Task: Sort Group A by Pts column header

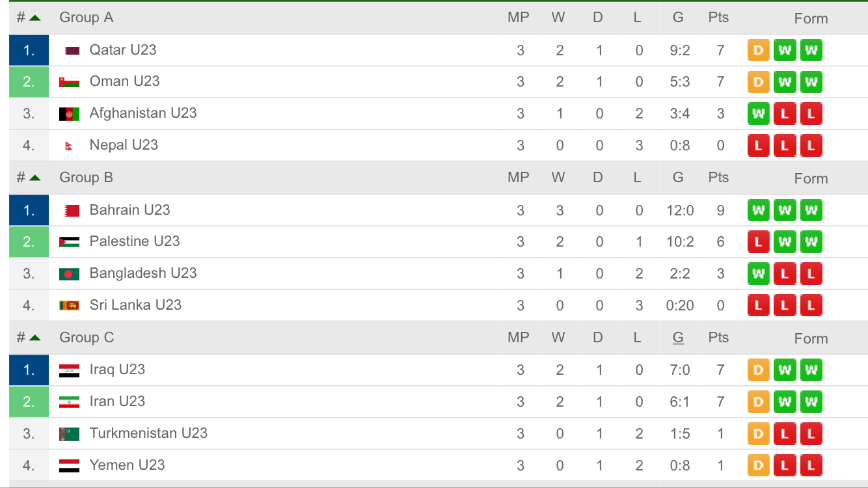Action: click(x=718, y=18)
